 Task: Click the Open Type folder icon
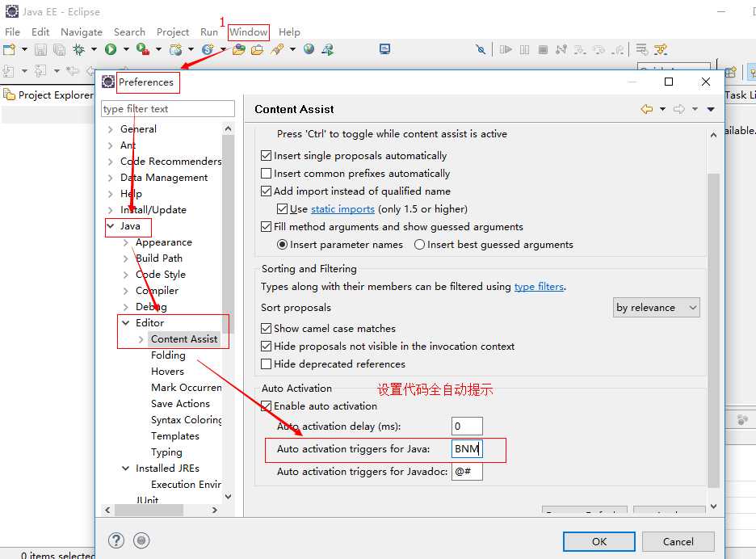point(238,49)
